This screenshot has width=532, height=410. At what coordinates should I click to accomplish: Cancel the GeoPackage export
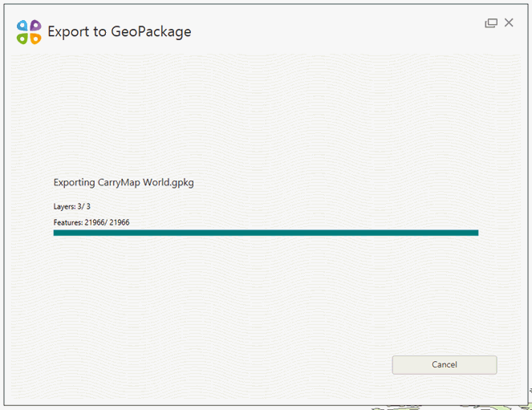[444, 364]
